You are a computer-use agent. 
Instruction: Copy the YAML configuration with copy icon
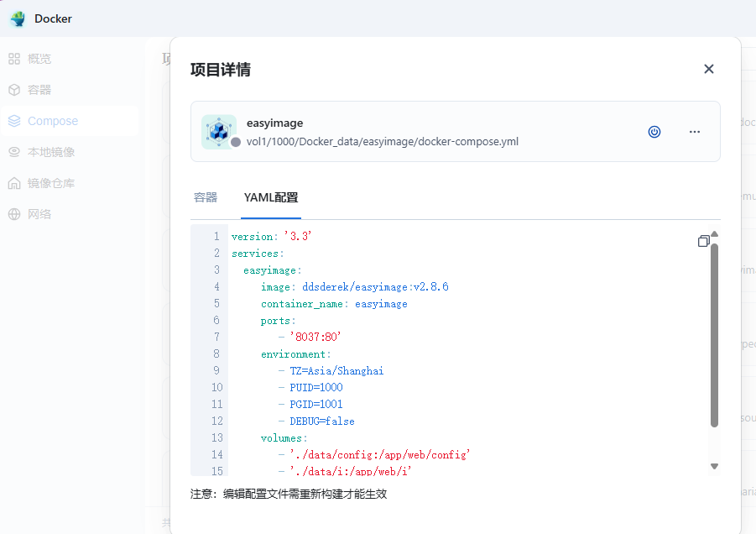pos(703,241)
